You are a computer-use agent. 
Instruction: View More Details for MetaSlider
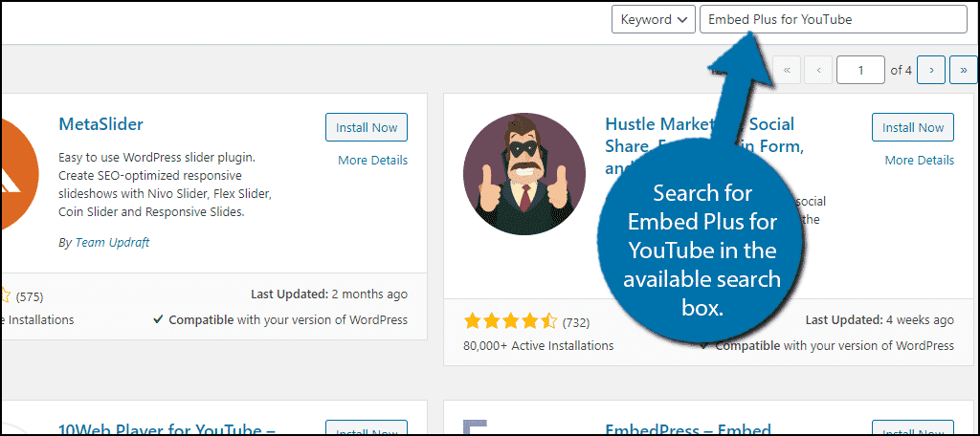click(372, 161)
